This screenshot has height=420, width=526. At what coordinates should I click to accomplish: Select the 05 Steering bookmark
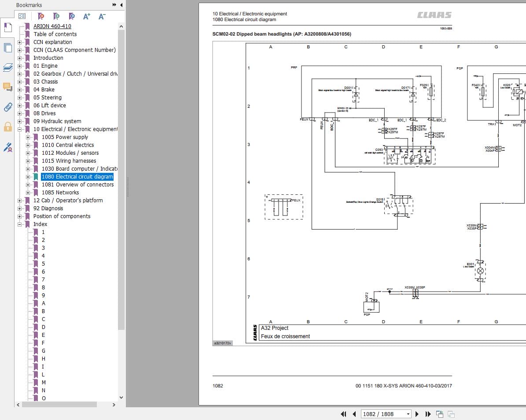(x=47, y=98)
